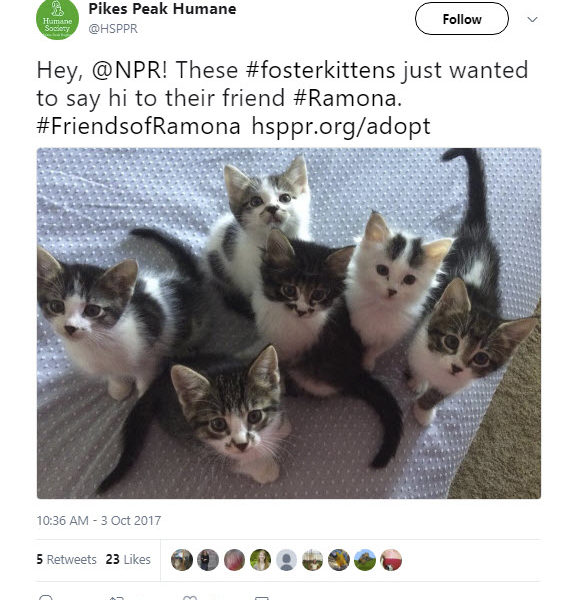Open the pink-haired liker avatar
This screenshot has height=600, width=571.
click(x=234, y=560)
